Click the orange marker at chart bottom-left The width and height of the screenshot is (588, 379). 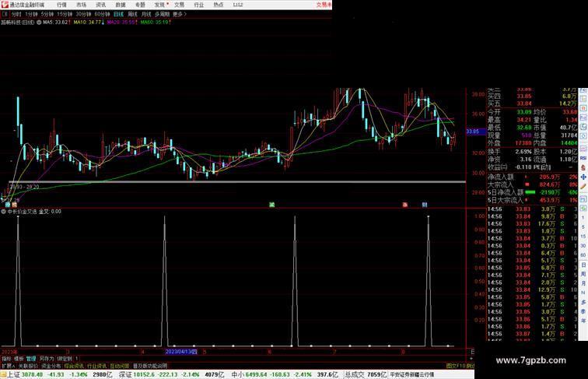click(x=14, y=205)
